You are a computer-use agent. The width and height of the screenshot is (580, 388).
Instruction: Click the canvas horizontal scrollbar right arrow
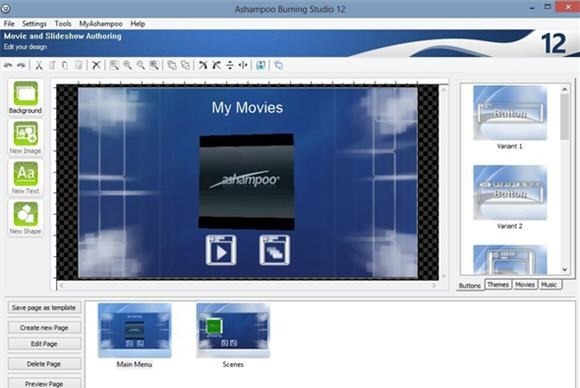(434, 285)
